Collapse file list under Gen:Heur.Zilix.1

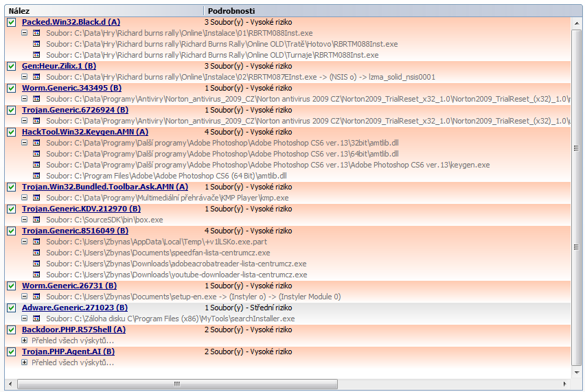point(25,77)
